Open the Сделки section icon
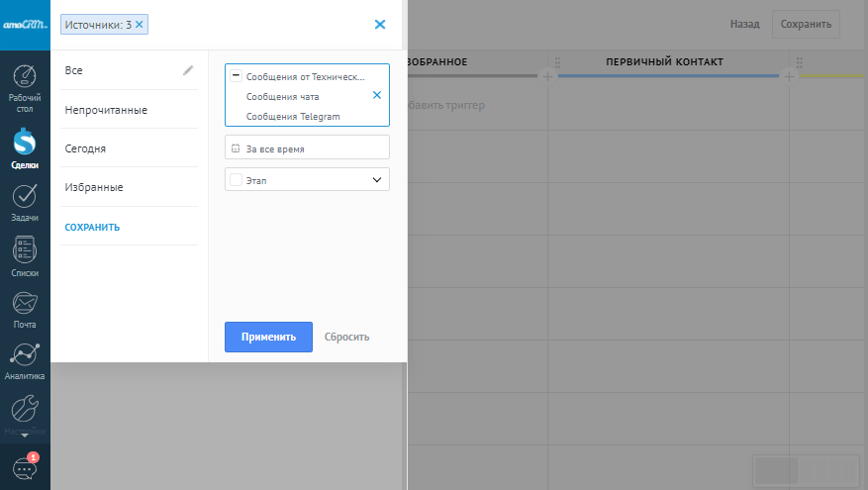Screen dimensions: 868x490 25,148
